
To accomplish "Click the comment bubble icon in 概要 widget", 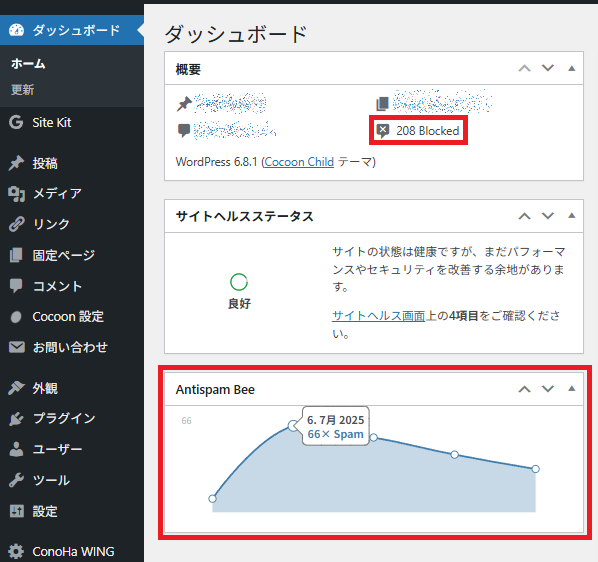I will pos(184,130).
